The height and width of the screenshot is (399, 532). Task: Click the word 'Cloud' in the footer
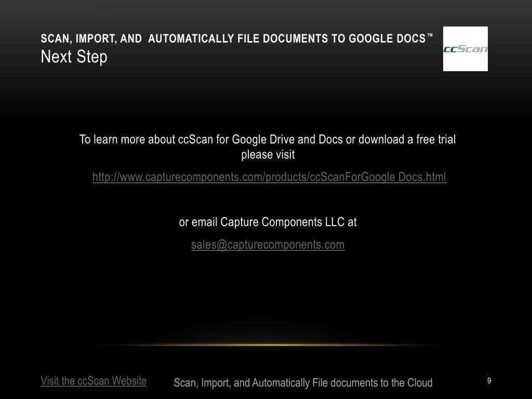click(420, 383)
